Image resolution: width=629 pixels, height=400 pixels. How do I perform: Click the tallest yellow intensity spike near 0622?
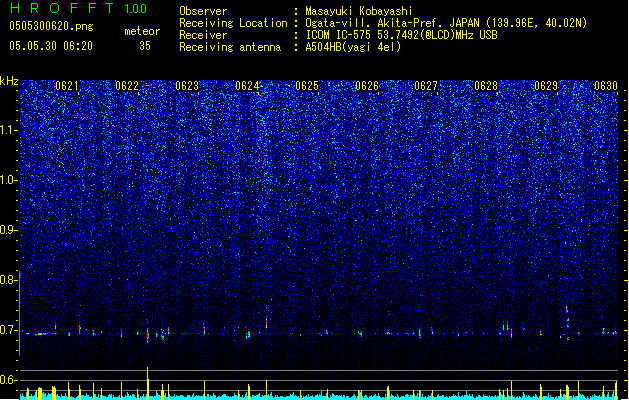coord(147,383)
